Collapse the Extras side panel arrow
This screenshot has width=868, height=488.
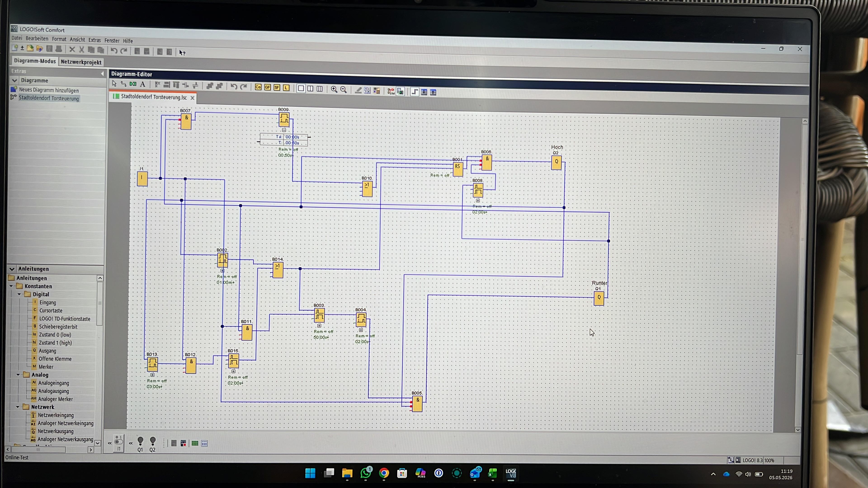[102, 73]
